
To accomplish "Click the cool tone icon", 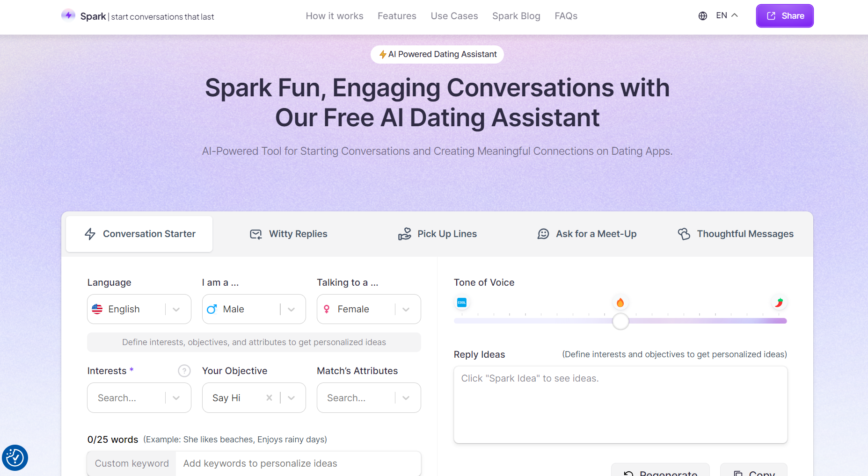I will [x=462, y=303].
